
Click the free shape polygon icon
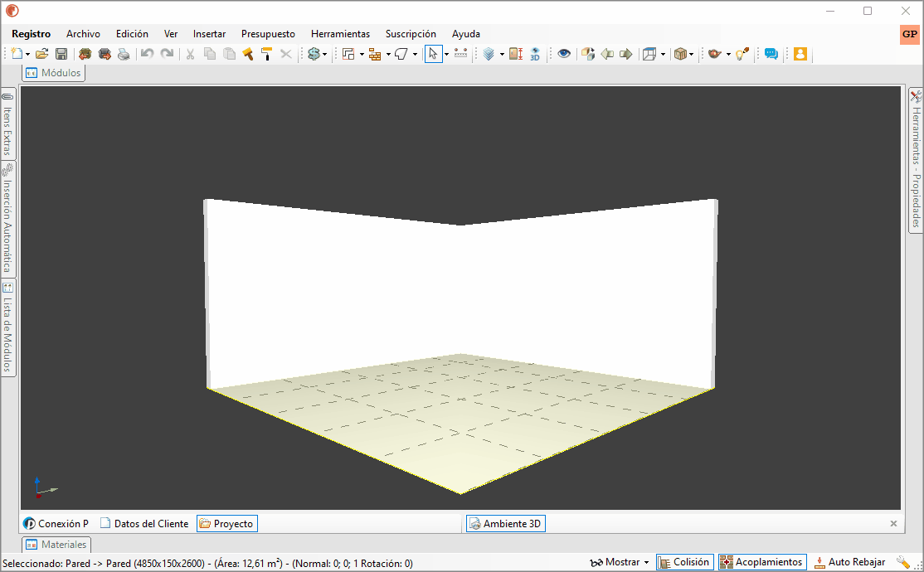pos(401,54)
